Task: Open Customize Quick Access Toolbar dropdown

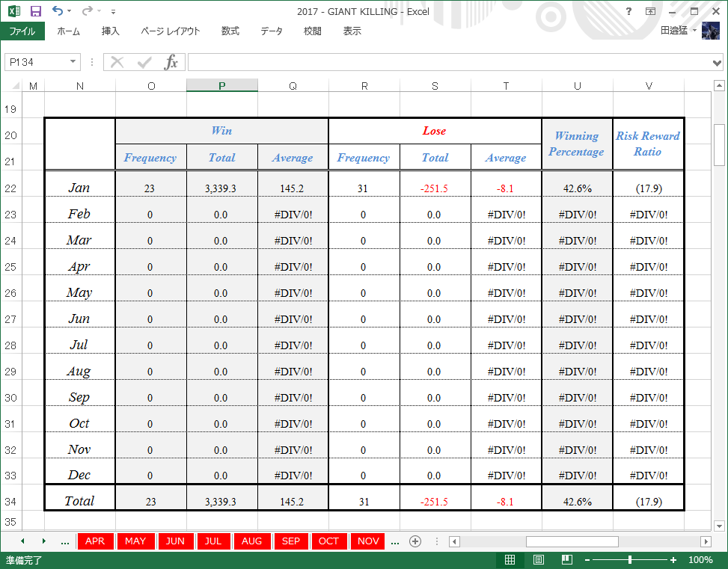Action: pyautogui.click(x=113, y=12)
